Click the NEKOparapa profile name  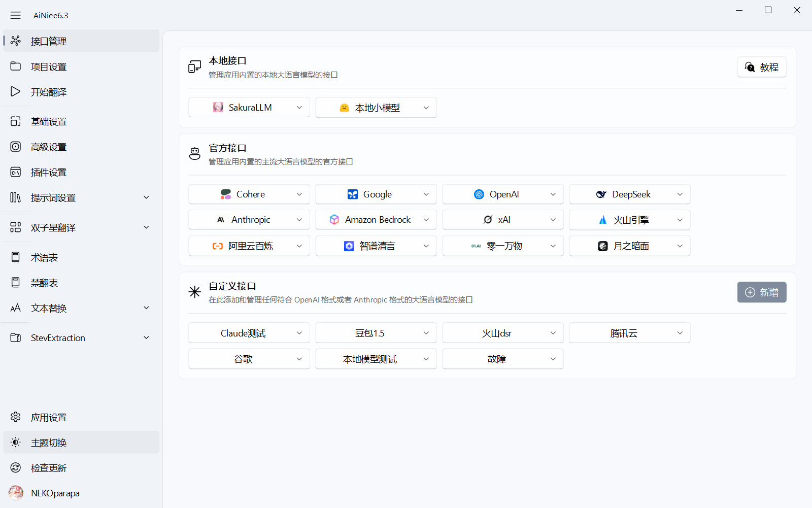[55, 493]
